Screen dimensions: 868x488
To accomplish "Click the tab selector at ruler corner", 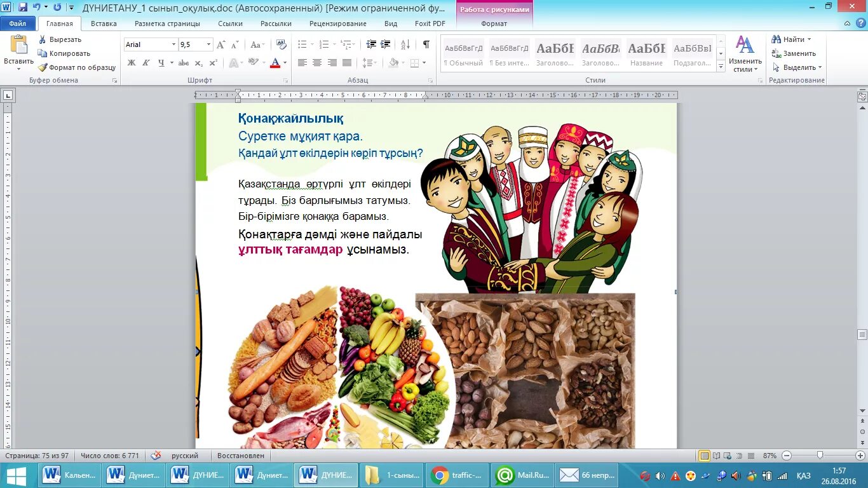I will click(8, 95).
